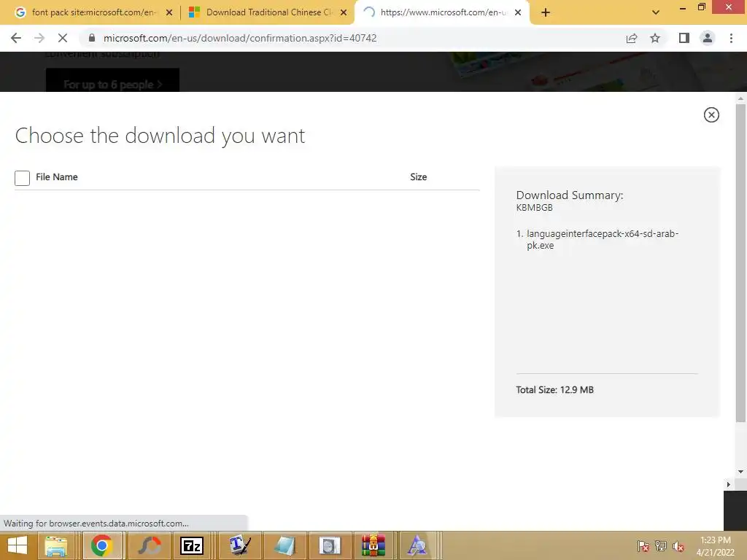Click the Chrome taskbar icon
Viewport: 747px width, 560px height.
point(101,545)
